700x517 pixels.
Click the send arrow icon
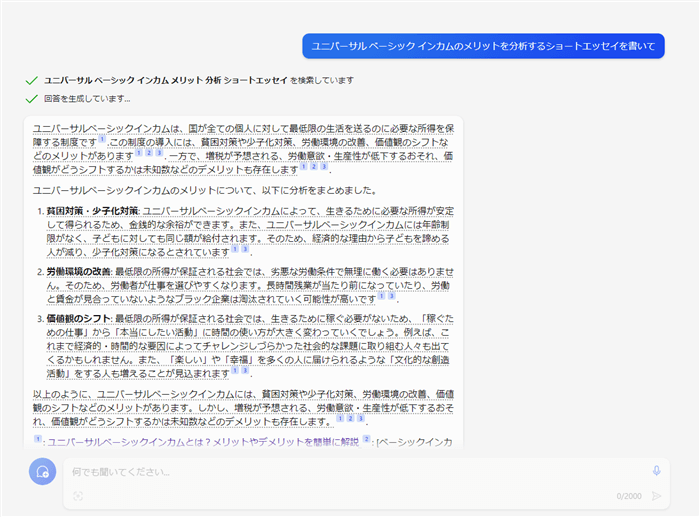pyautogui.click(x=656, y=496)
